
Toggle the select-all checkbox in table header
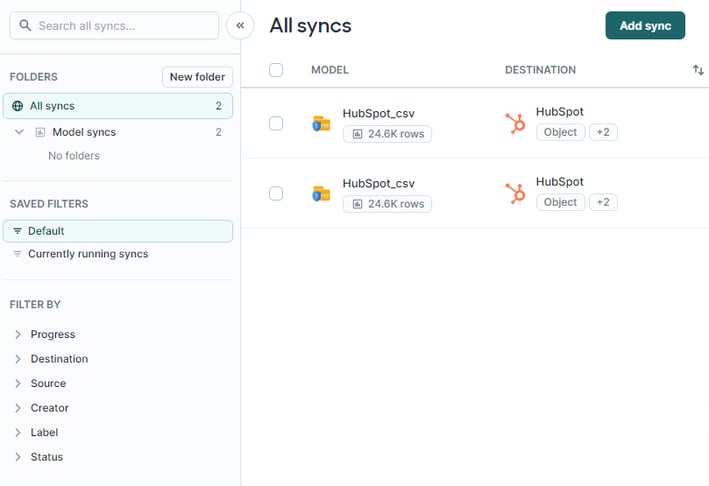(276, 70)
